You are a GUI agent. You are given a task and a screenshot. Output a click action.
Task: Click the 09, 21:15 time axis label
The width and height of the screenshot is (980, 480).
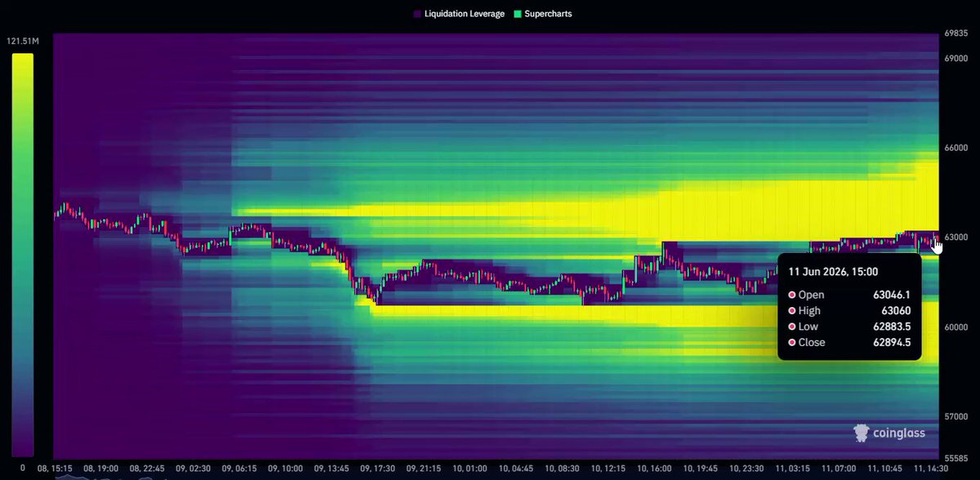425,469
